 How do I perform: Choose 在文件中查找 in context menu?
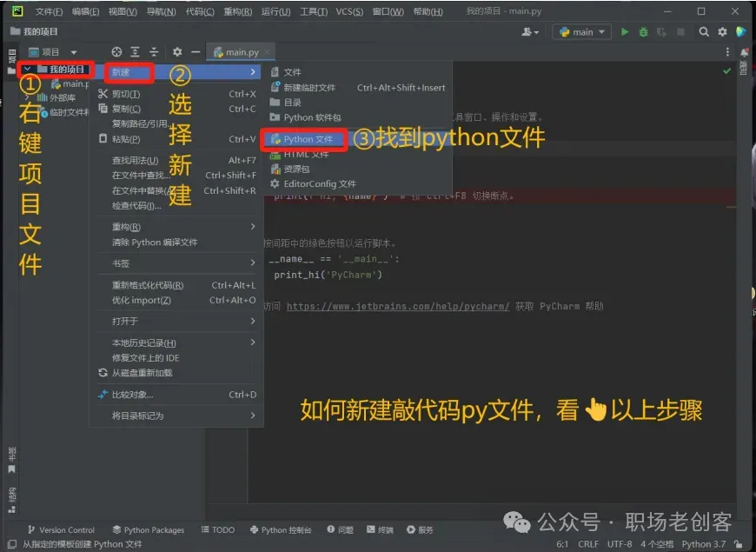coord(176,175)
